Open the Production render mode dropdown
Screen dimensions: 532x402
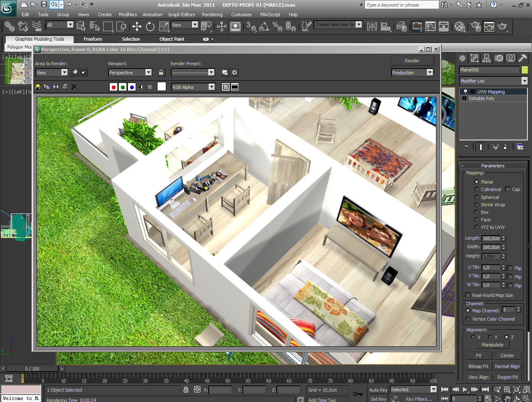[430, 73]
